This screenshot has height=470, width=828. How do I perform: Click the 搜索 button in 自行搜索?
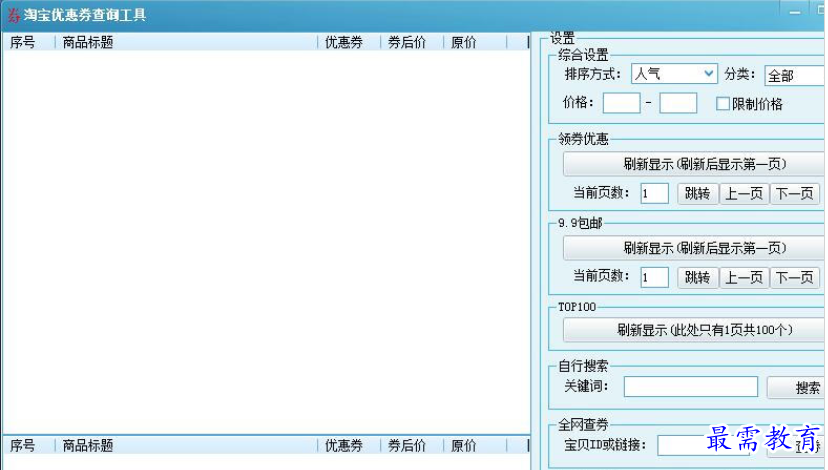(797, 388)
